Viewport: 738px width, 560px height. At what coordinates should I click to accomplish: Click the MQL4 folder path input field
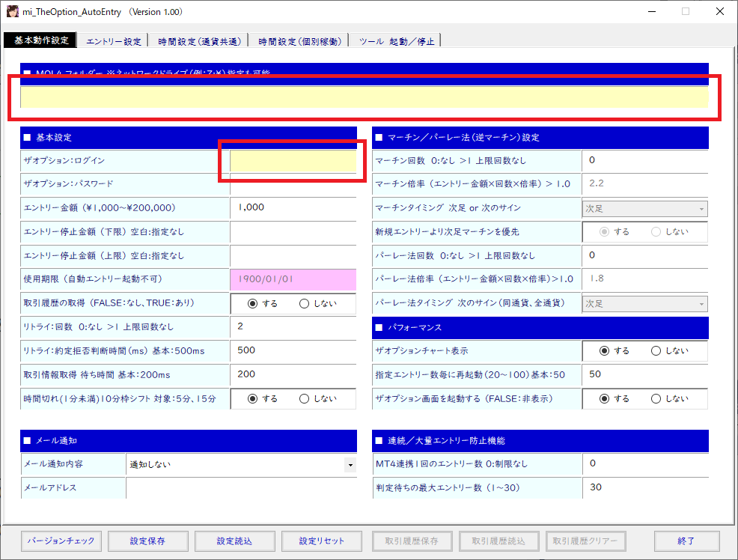click(x=364, y=97)
